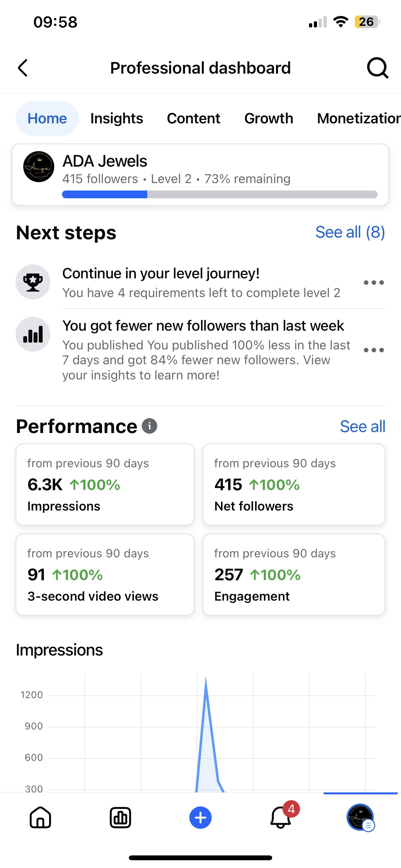Tap the Level 2 progress bar
Screen dimensions: 401x868
pos(220,194)
